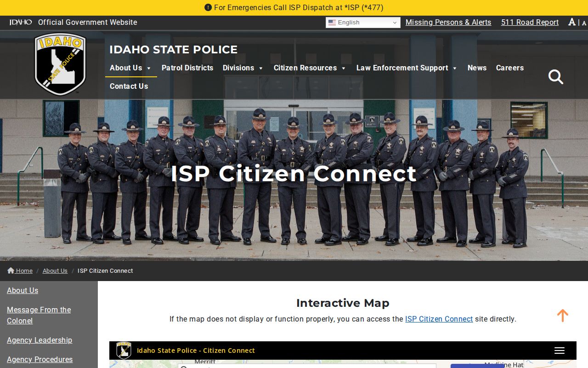Viewport: 588px width, 368px height.
Task: Click the About Us breadcrumb link
Action: pos(55,270)
